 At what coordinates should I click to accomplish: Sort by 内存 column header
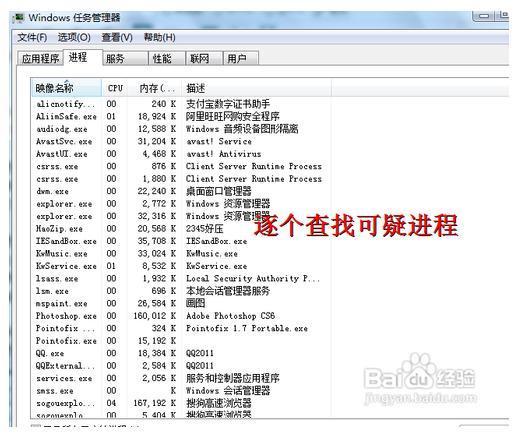[x=156, y=88]
